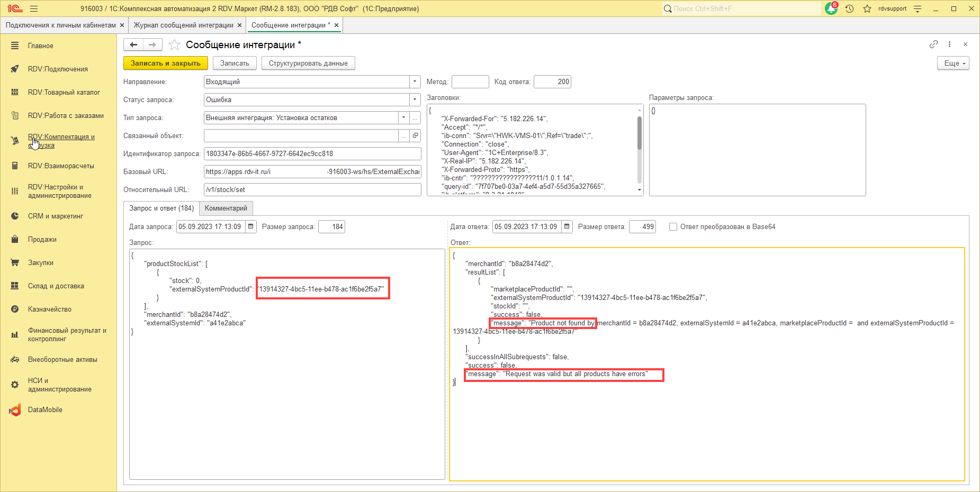This screenshot has width=980, height=492.
Task: Click the notifications bell icon
Action: (x=831, y=9)
